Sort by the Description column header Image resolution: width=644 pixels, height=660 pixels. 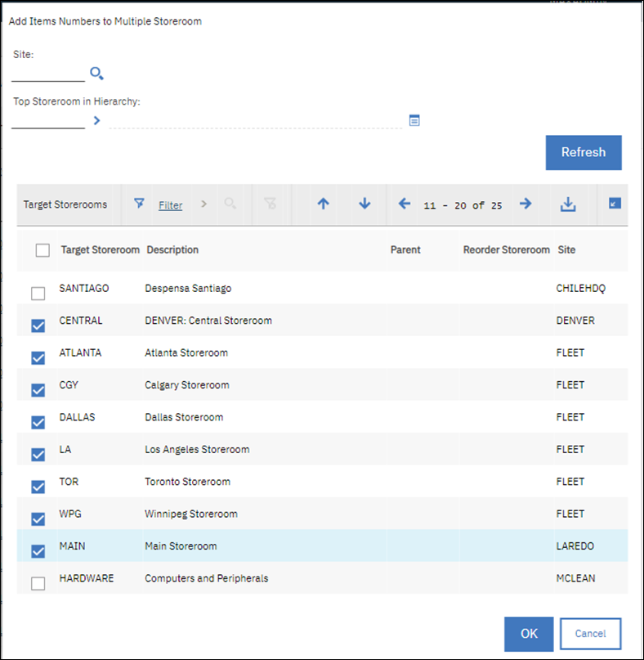click(172, 250)
